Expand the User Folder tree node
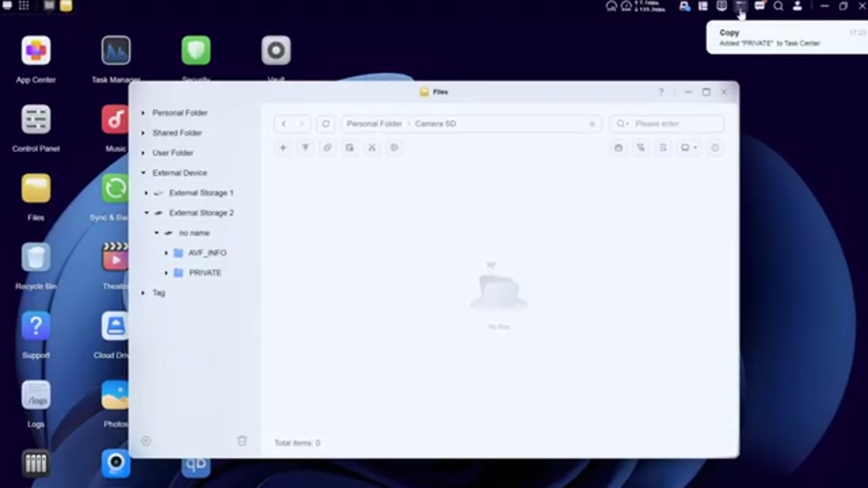 coord(143,153)
